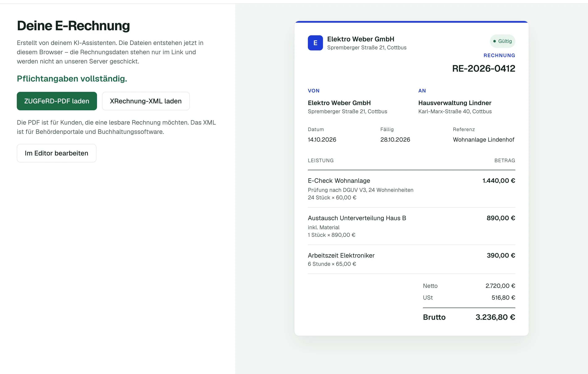The image size is (588, 374).
Task: Open invoice via Im Editor bearbeiten
Action: click(56, 153)
